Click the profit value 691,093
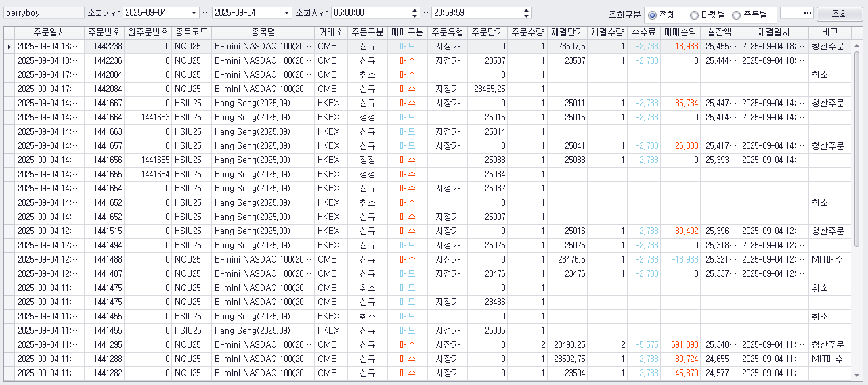This screenshot has width=868, height=385. tap(684, 345)
